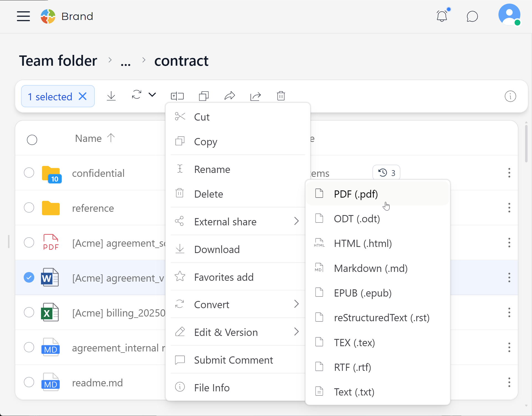Image resolution: width=532 pixels, height=416 pixels.
Task: Click the readme.md MD file icon
Action: point(50,382)
